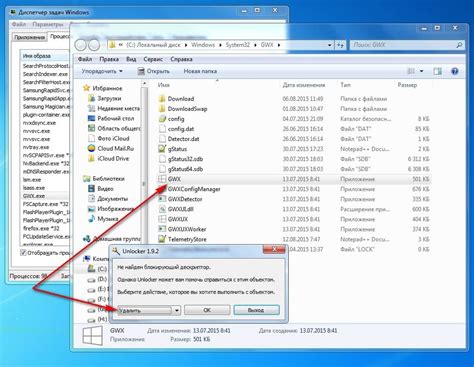Click the Выход button in Unlocker

pyautogui.click(x=256, y=310)
